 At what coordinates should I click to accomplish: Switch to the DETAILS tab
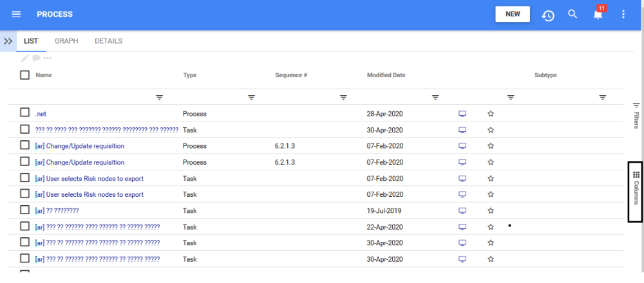[108, 41]
